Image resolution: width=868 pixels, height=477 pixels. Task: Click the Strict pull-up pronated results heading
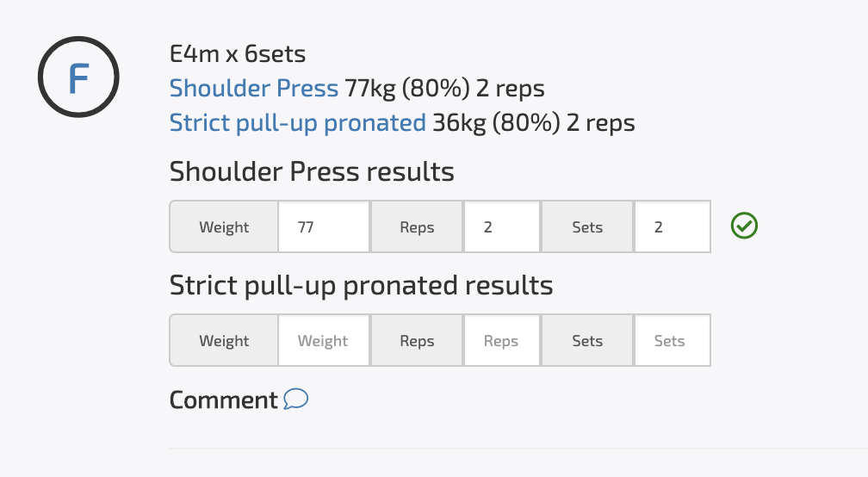click(361, 286)
